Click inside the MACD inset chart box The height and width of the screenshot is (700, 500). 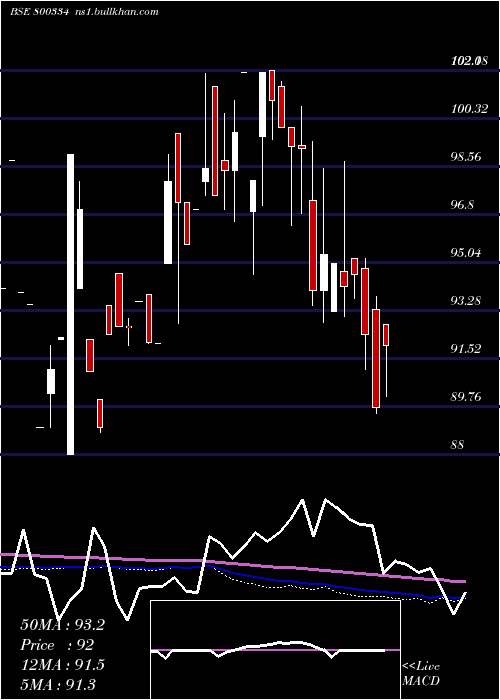(275, 650)
